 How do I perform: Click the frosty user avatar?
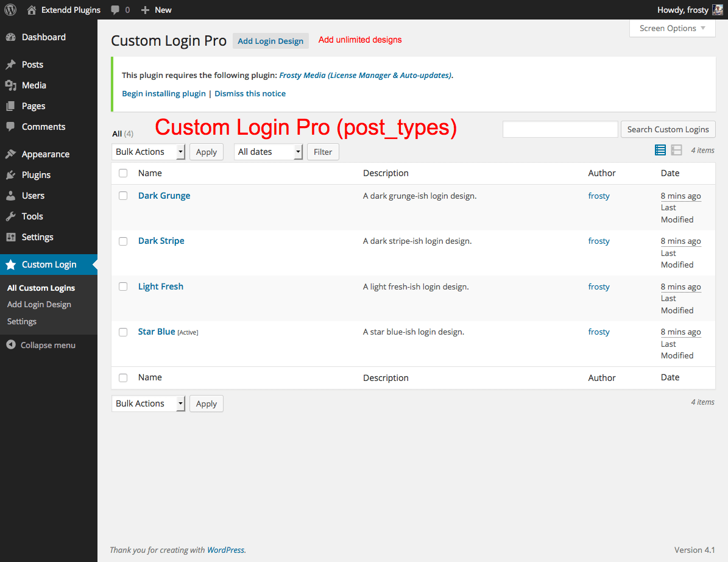(x=717, y=10)
